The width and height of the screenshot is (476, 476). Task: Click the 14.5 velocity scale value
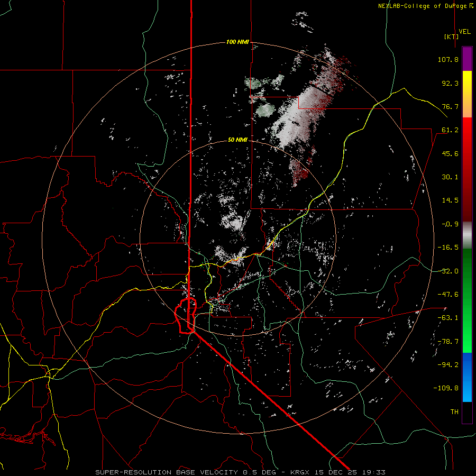450,200
